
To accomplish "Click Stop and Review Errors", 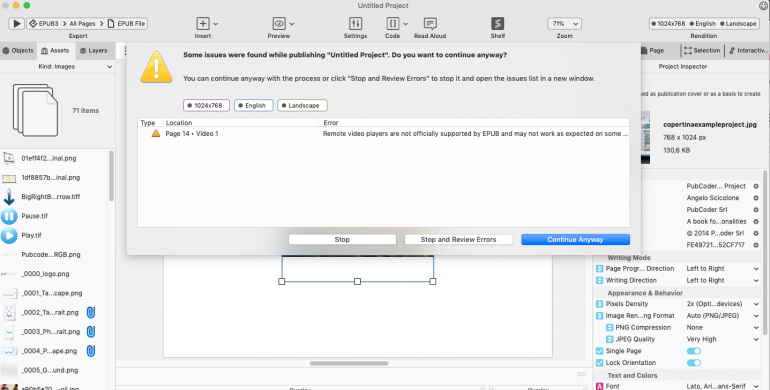I will [459, 240].
